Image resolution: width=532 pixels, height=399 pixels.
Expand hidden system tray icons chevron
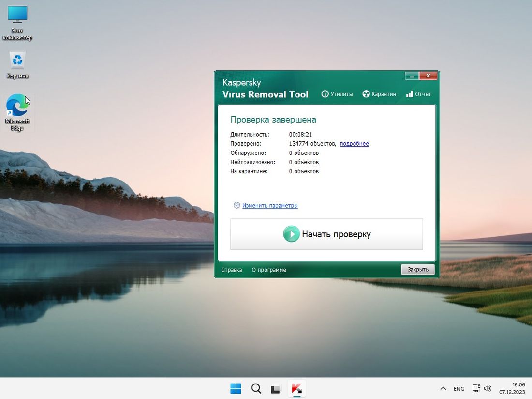coord(443,388)
